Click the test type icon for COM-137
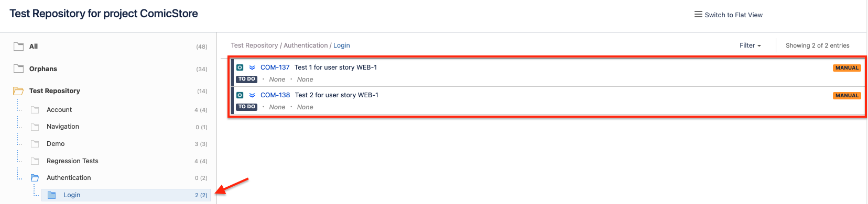Image resolution: width=868 pixels, height=204 pixels. coord(240,67)
